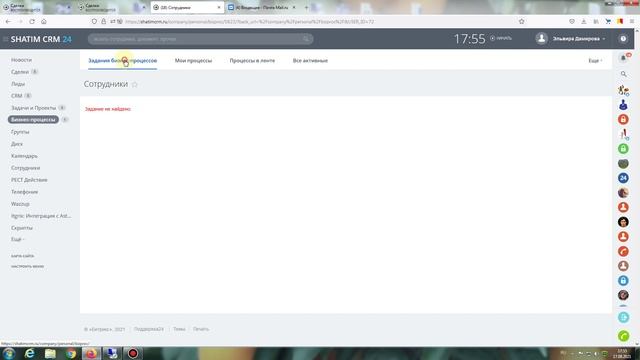640x360 pixels.
Task: Open the blue 24 chat icon
Action: 623,178
